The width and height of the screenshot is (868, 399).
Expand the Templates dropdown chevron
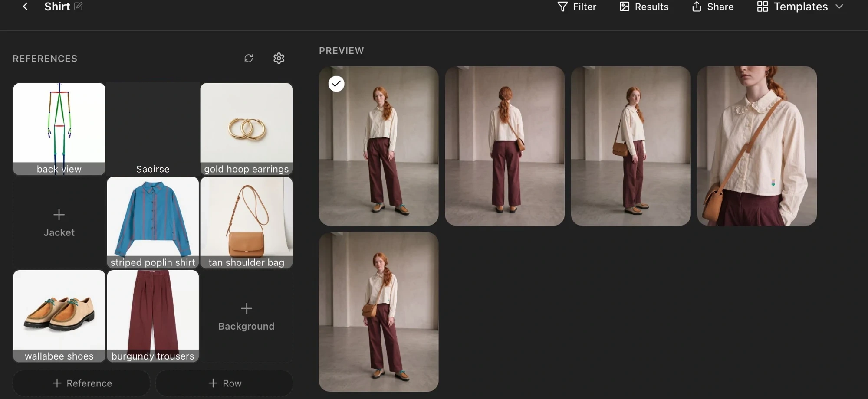(839, 7)
